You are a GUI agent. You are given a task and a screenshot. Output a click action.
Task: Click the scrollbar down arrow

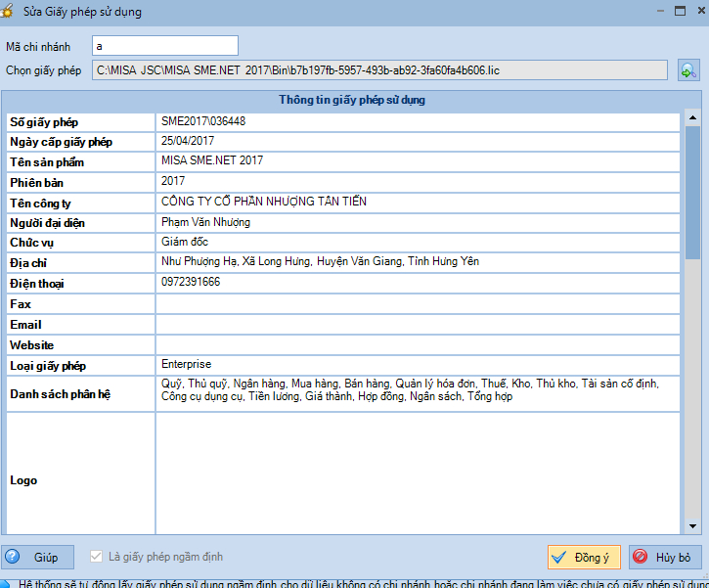point(692,525)
